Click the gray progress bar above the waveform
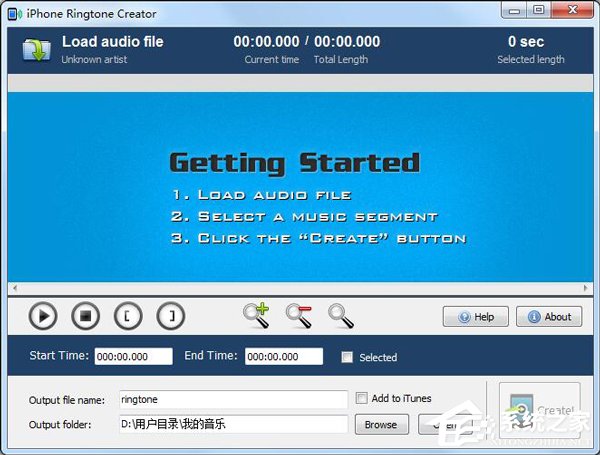 click(300, 83)
